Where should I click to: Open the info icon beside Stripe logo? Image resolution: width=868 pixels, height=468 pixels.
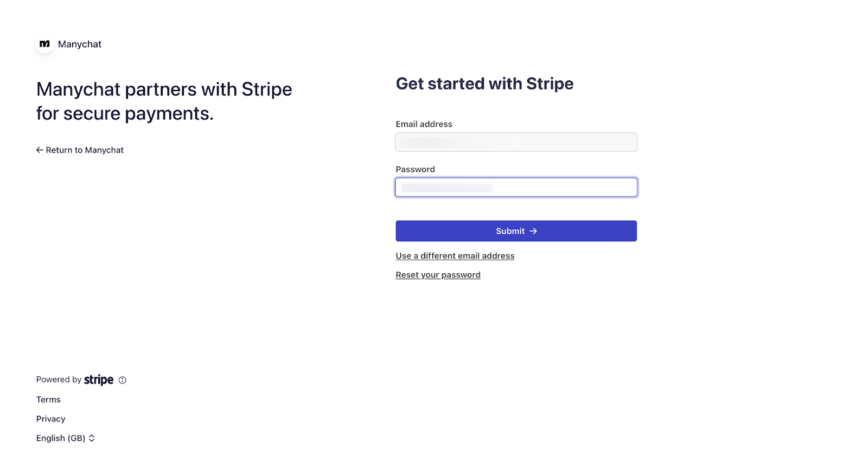click(123, 380)
